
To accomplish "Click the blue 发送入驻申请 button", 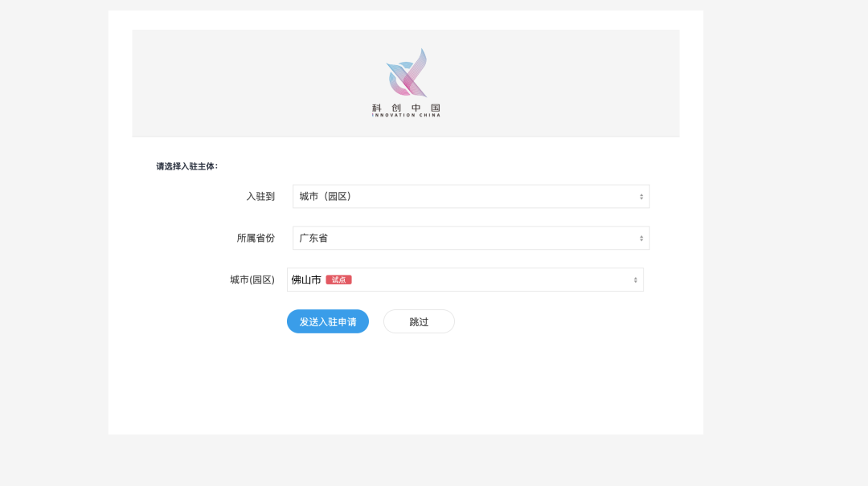I will coord(327,321).
